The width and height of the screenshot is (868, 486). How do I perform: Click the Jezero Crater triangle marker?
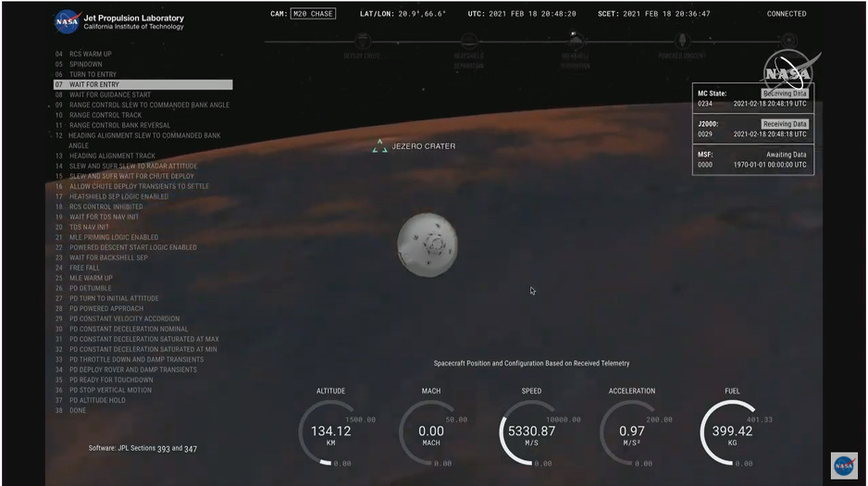coord(379,146)
